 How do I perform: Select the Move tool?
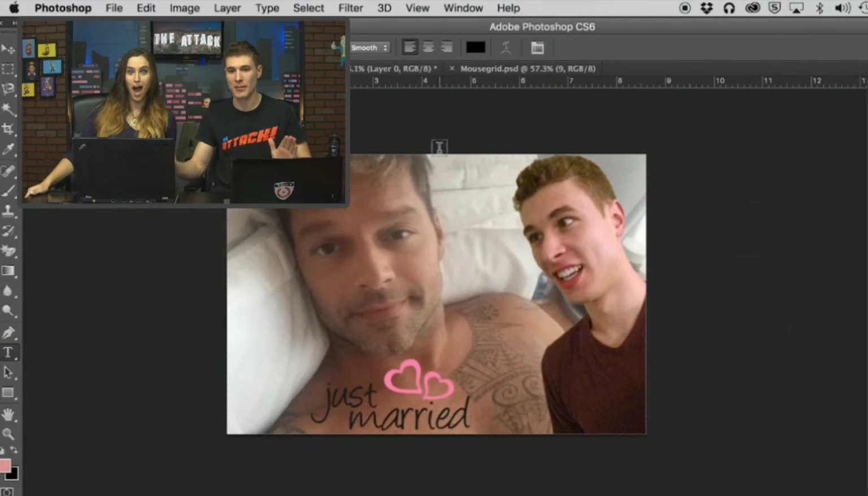pyautogui.click(x=8, y=49)
